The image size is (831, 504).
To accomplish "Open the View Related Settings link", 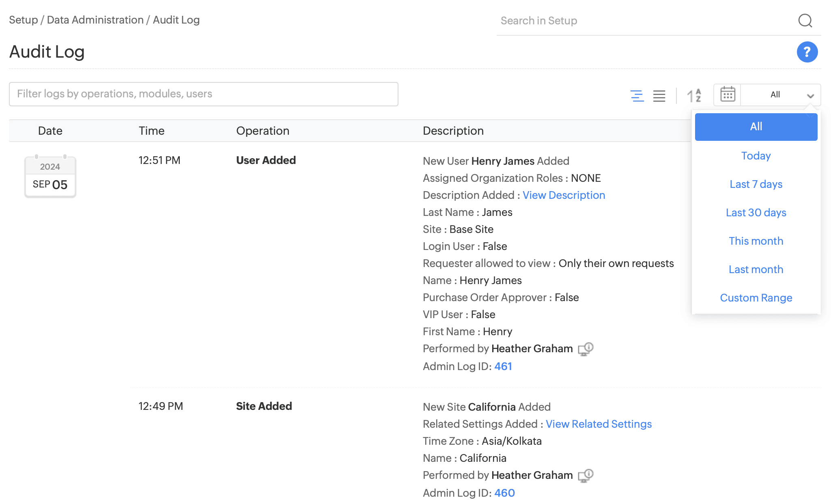I will (x=598, y=424).
